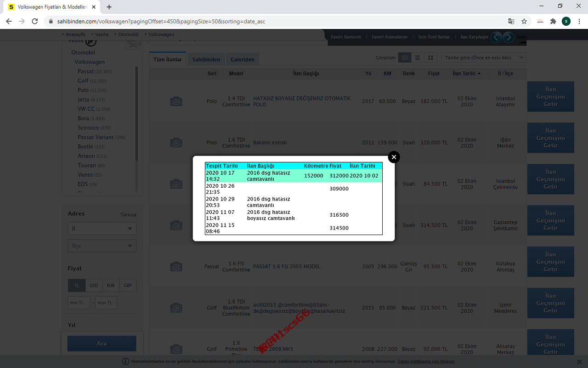Open a new browser tab
The width and height of the screenshot is (588, 368).
point(109,7)
